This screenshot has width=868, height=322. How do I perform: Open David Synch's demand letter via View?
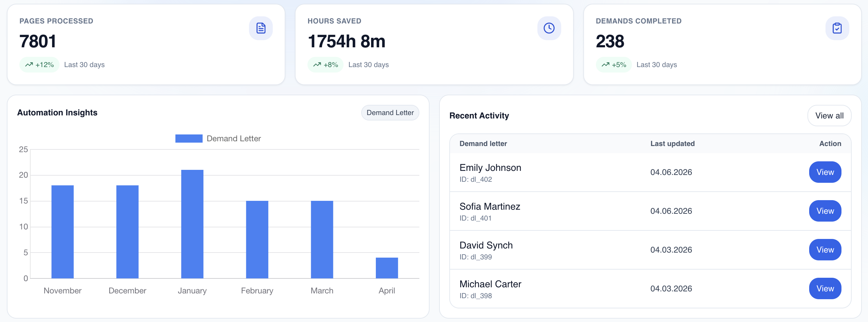825,250
